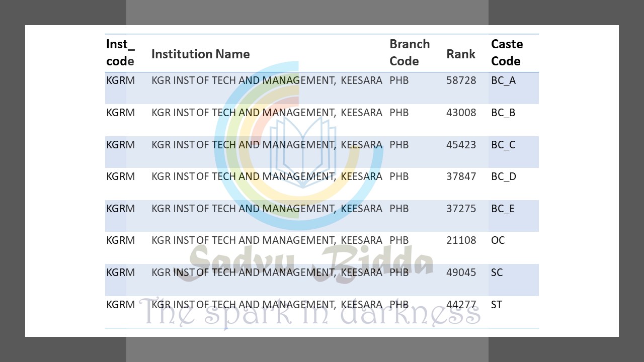Click institution name in rank 44277 row
Image resolution: width=644 pixels, height=362 pixels.
click(267, 305)
